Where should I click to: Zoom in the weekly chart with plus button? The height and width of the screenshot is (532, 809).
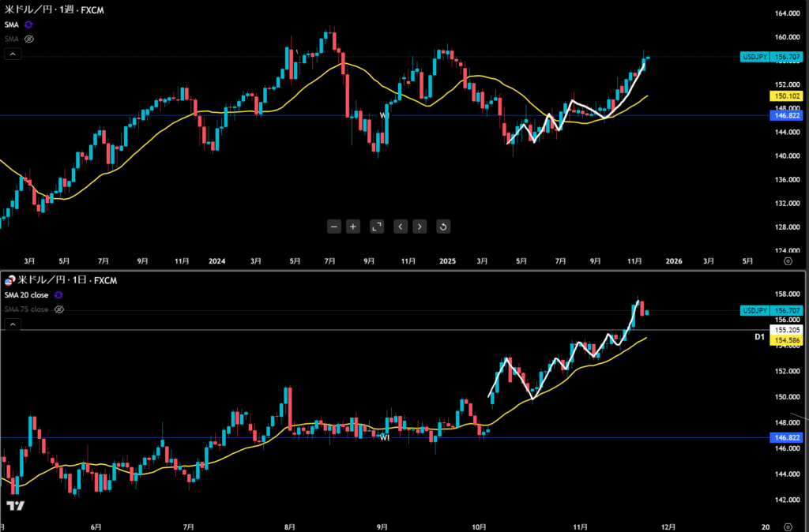353,227
